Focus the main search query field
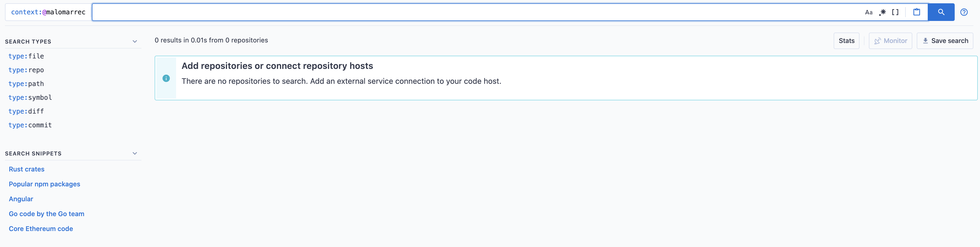This screenshot has width=980, height=247. pyautogui.click(x=475, y=12)
